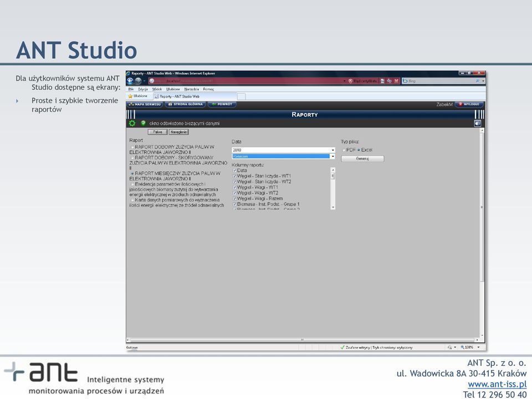
Task: Click the WYLOGUJ logout button
Action: [469, 105]
